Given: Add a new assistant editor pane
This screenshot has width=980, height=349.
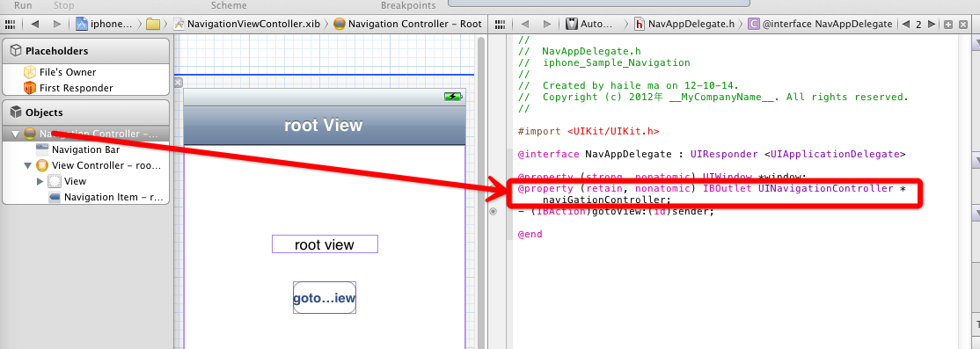Looking at the screenshot, I should pos(948,25).
